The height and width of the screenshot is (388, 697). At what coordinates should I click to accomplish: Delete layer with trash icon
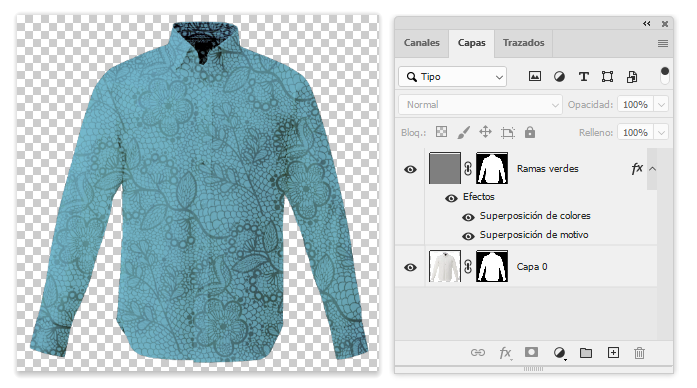point(639,353)
